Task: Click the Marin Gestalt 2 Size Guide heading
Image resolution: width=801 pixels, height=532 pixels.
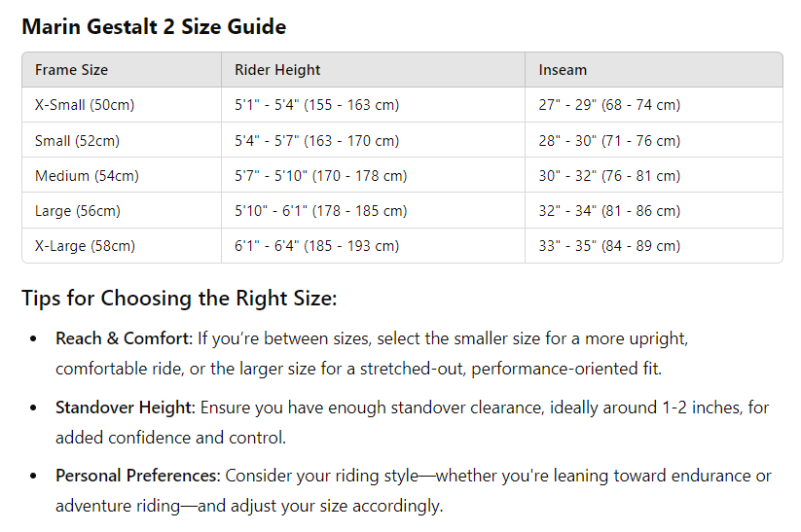Action: click(x=154, y=26)
